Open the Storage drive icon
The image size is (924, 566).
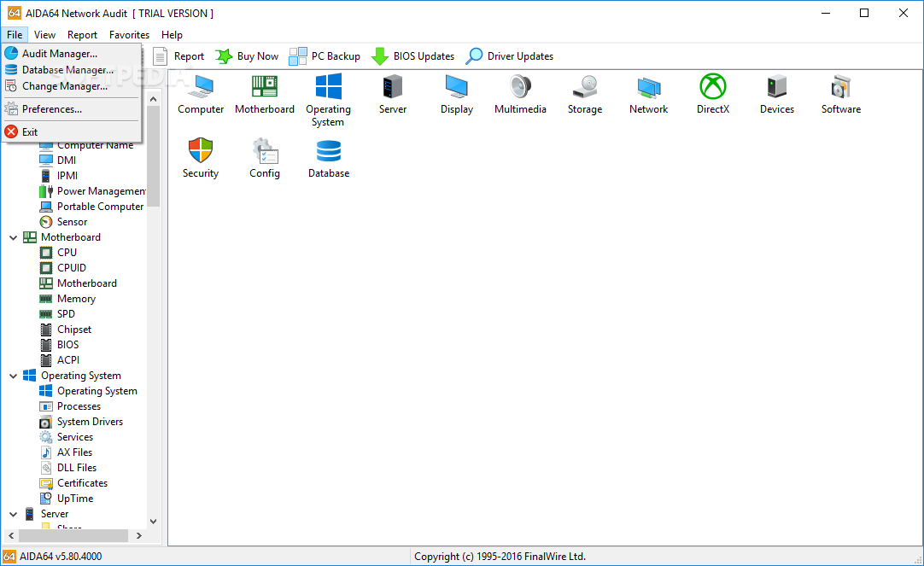(x=585, y=94)
